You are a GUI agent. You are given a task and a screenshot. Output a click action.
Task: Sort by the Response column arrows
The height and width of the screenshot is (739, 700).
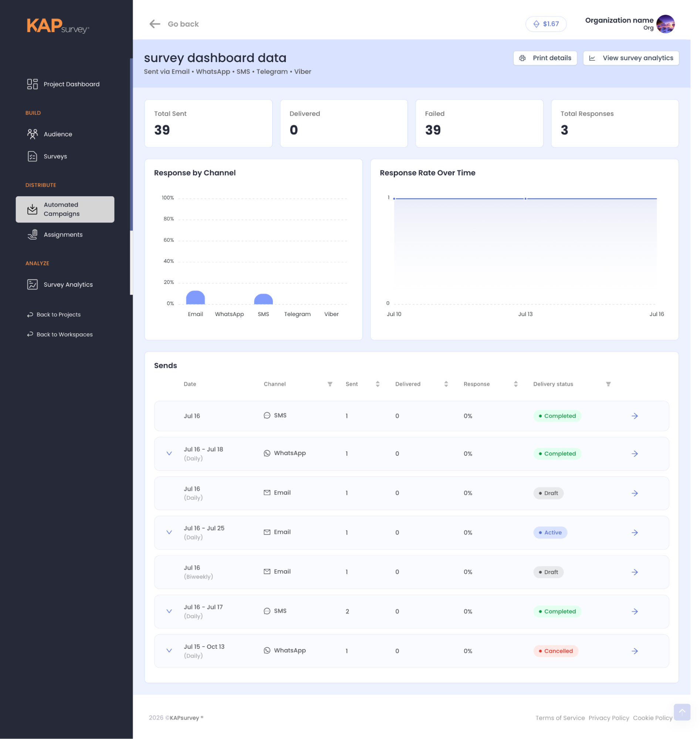(516, 384)
